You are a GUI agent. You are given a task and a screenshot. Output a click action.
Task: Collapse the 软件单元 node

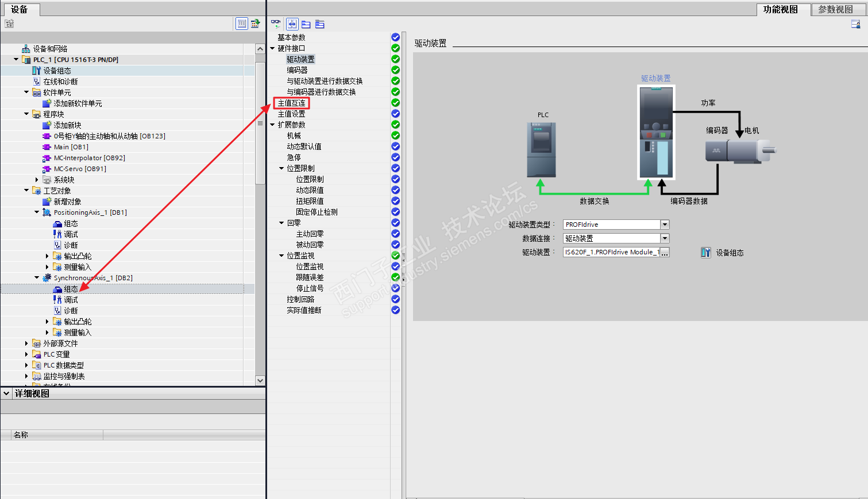(26, 92)
